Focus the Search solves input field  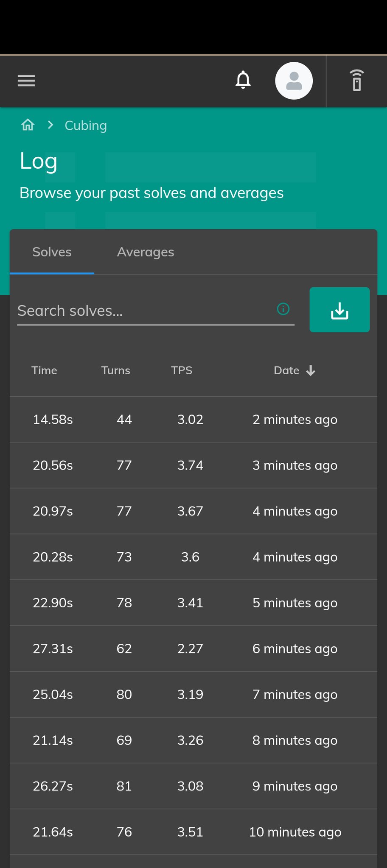pos(144,311)
